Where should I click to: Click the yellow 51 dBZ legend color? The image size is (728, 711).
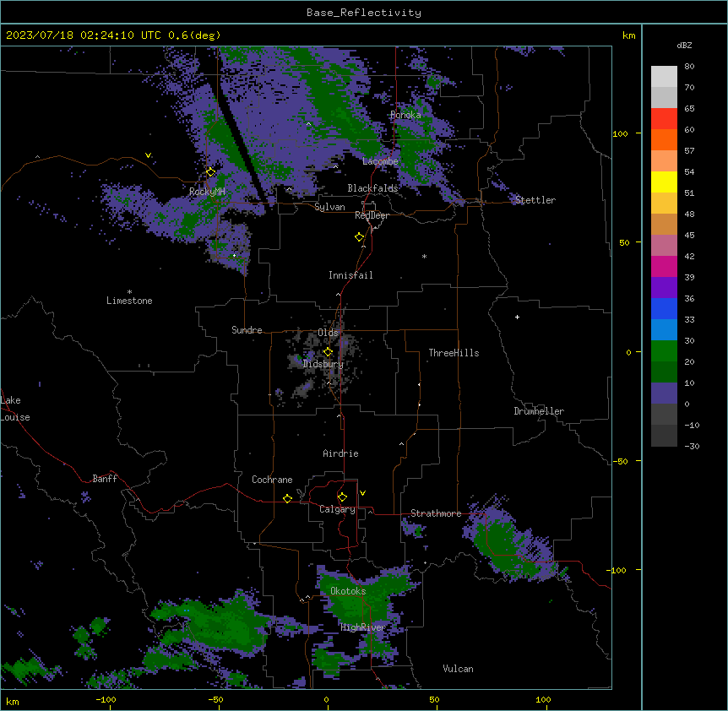pyautogui.click(x=664, y=182)
